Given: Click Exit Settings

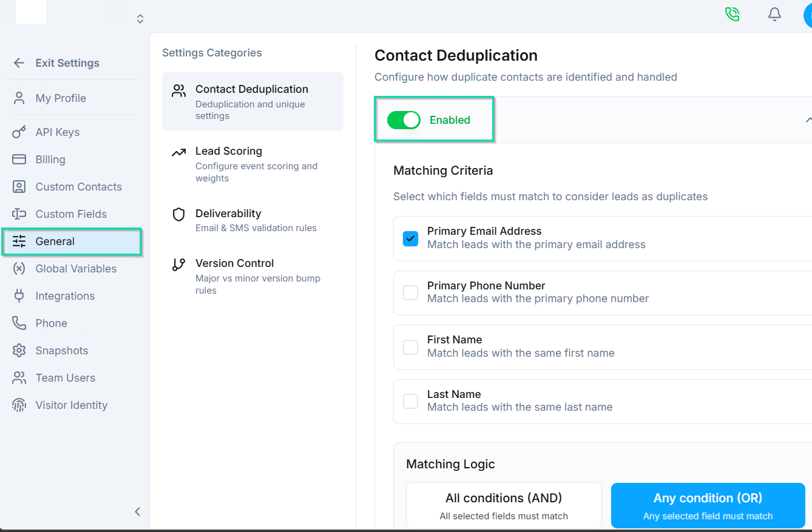Looking at the screenshot, I should click(67, 63).
